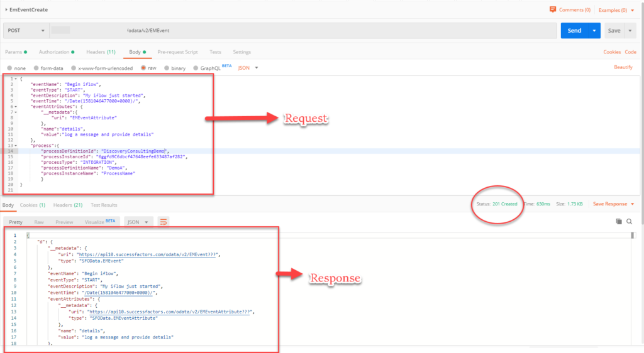
Task: Select the raw body type
Action: (x=143, y=68)
